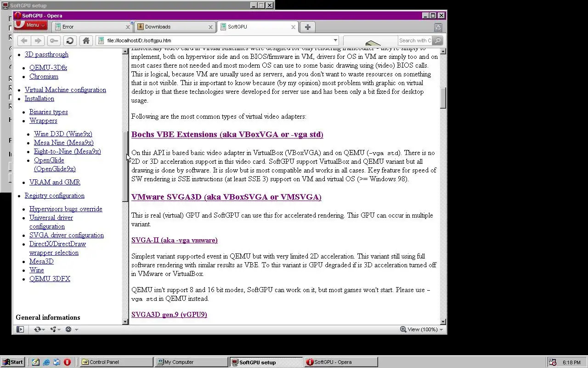Select the SoftGPU tab
Image resolution: width=588 pixels, height=368 pixels.
257,27
